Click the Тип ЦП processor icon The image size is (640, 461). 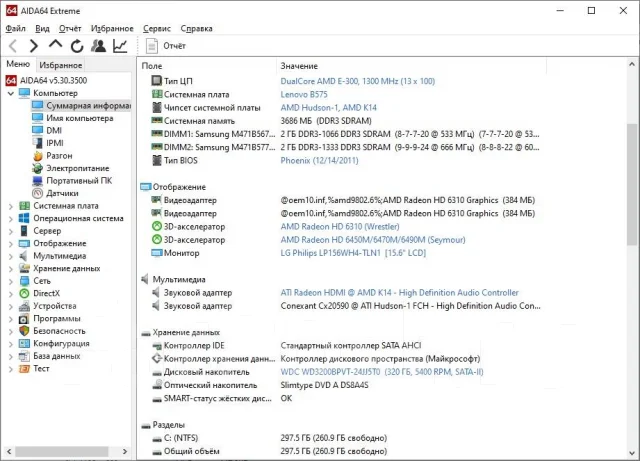pyautogui.click(x=157, y=80)
